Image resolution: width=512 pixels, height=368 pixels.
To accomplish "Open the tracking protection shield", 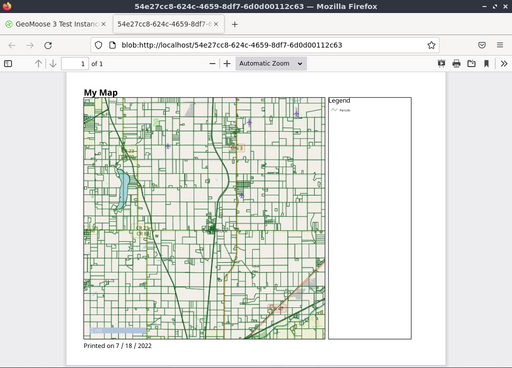I will click(98, 45).
